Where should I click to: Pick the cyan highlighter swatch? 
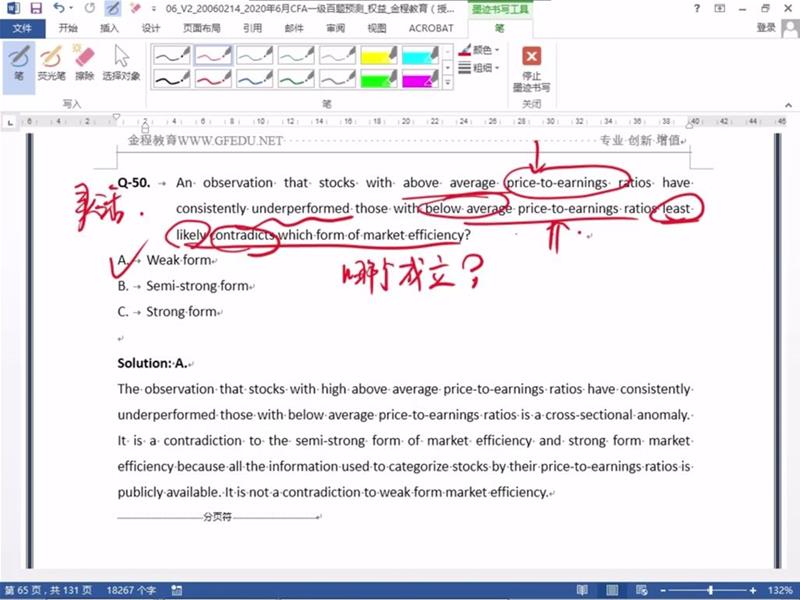[420, 55]
